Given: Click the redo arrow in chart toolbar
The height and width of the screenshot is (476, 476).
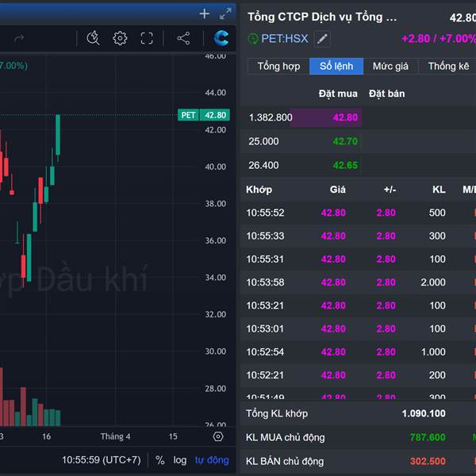Looking at the screenshot, I should coord(20,38).
